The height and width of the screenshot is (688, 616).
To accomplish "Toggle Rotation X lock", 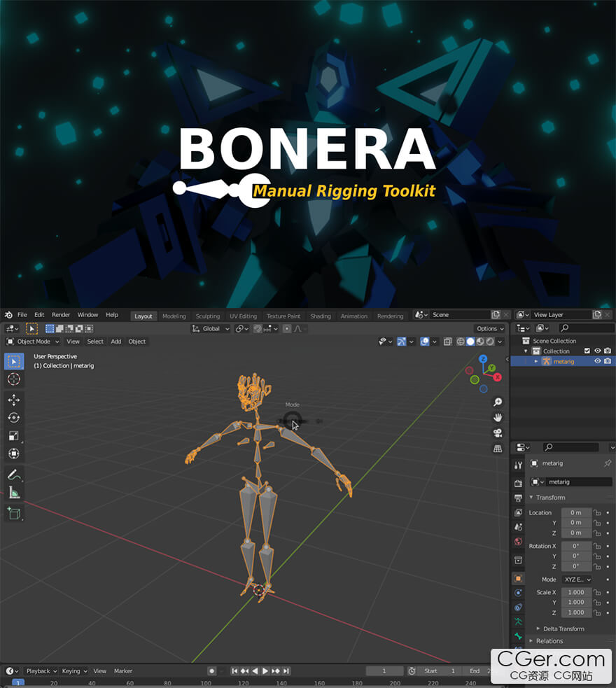I will pos(597,546).
